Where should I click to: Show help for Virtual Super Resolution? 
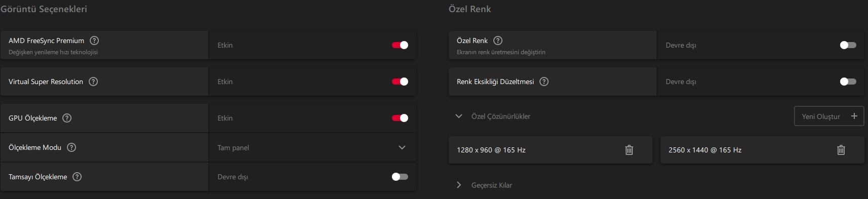click(x=93, y=82)
